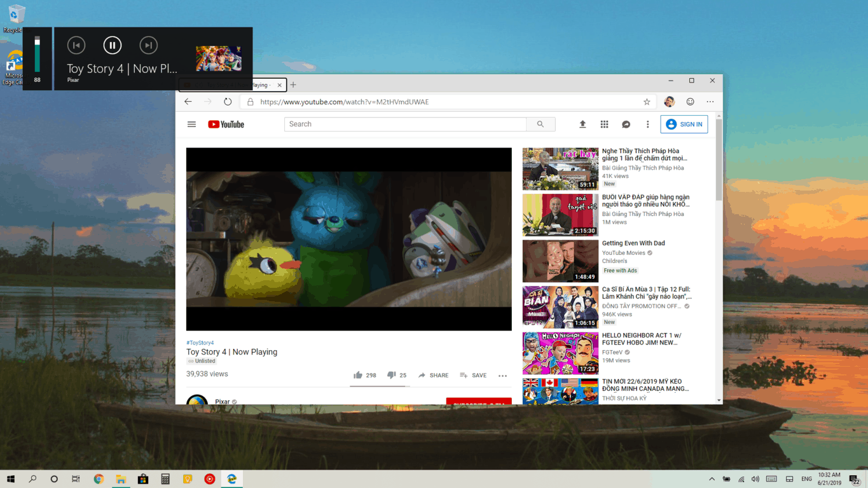Click the YouTube upload video icon
Screen dimensions: 868x488
click(x=582, y=125)
